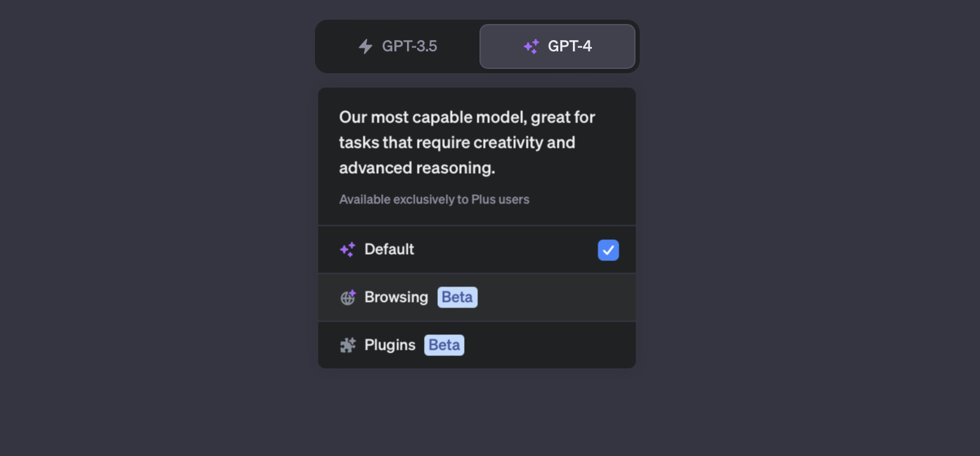The image size is (980, 456).
Task: Click the lightning bolt icon beside GPT-3.5
Action: [x=366, y=46]
